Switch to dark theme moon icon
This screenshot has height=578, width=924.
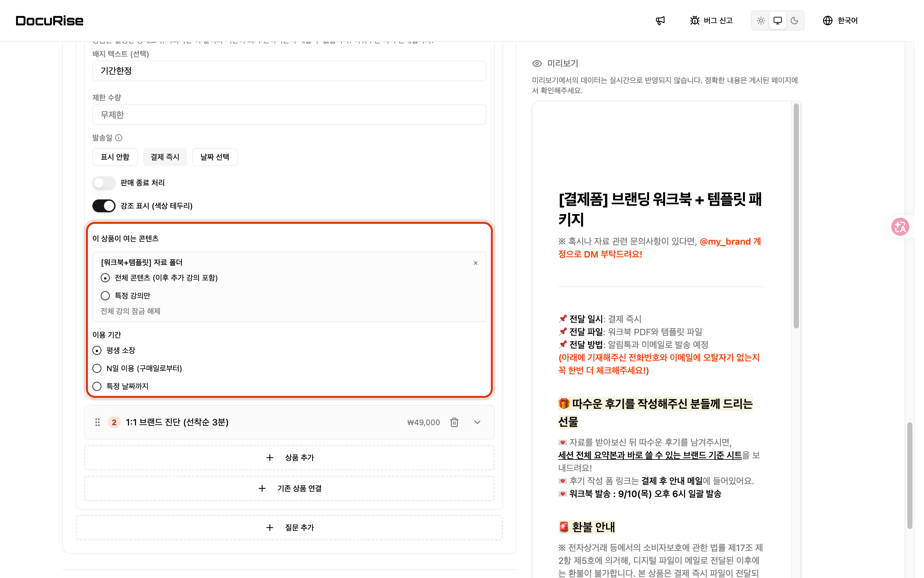tap(794, 21)
